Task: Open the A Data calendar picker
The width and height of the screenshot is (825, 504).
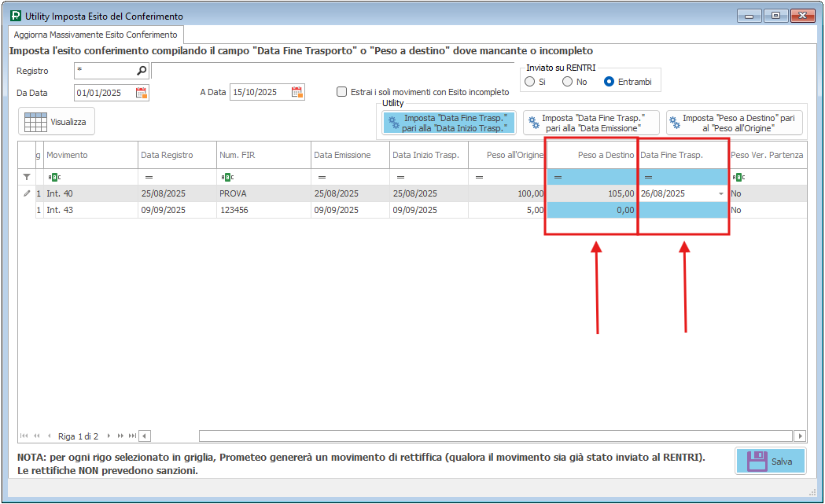Action: point(297,93)
